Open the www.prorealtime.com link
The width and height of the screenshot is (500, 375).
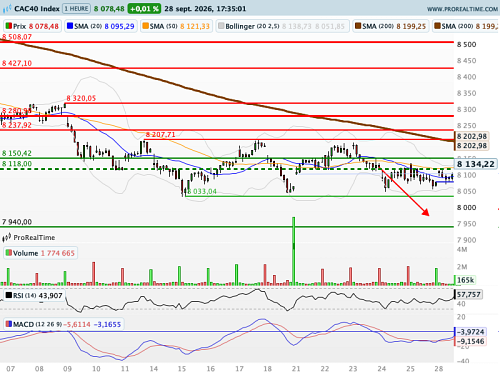(462, 9)
